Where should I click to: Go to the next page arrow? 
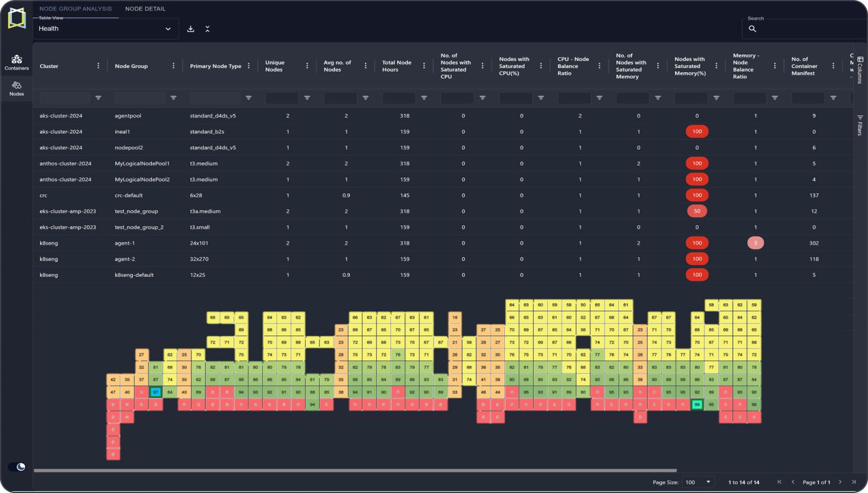coord(840,482)
